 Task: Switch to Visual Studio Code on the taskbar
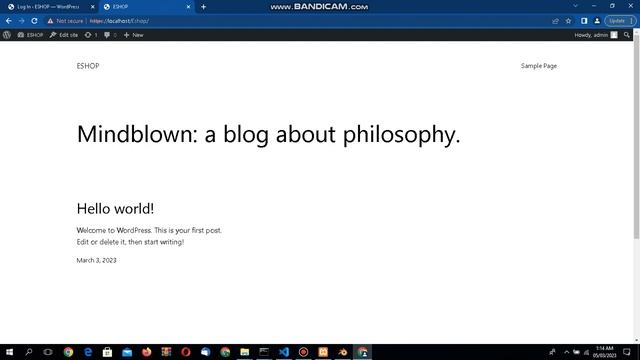pyautogui.click(x=284, y=352)
